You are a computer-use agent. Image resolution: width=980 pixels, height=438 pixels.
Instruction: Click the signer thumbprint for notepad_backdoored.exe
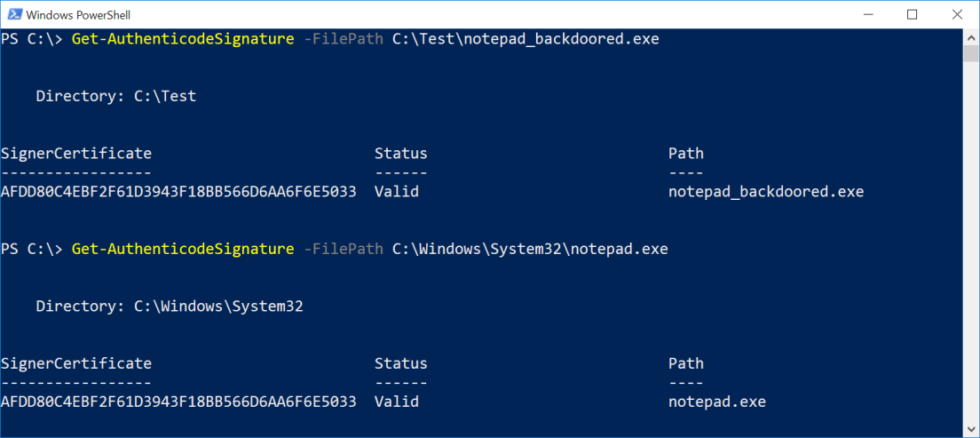point(178,192)
